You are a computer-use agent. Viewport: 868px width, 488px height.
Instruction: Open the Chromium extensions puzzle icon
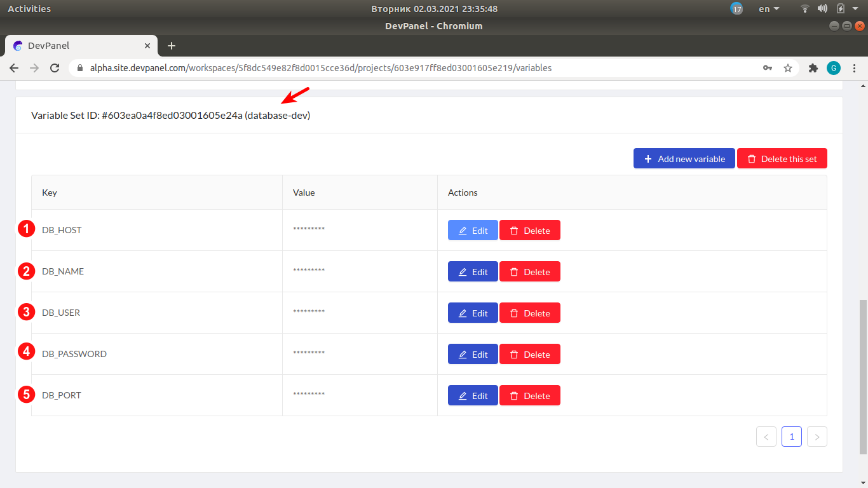pyautogui.click(x=813, y=68)
